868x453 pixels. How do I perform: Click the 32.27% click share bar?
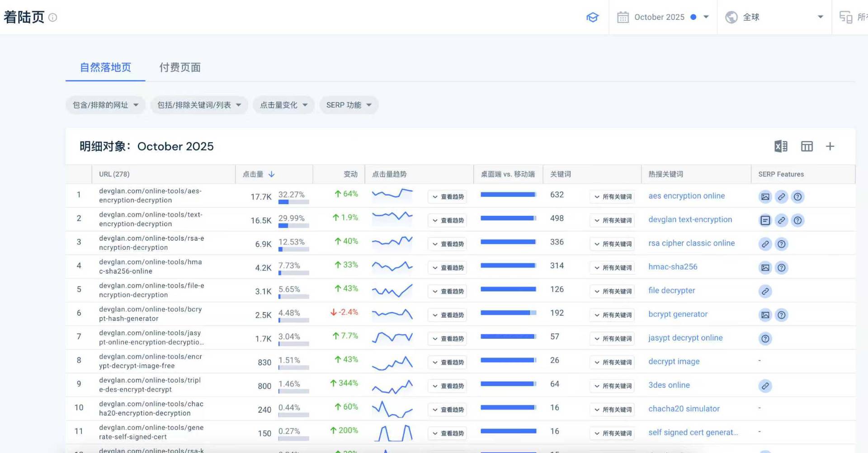[x=294, y=202]
